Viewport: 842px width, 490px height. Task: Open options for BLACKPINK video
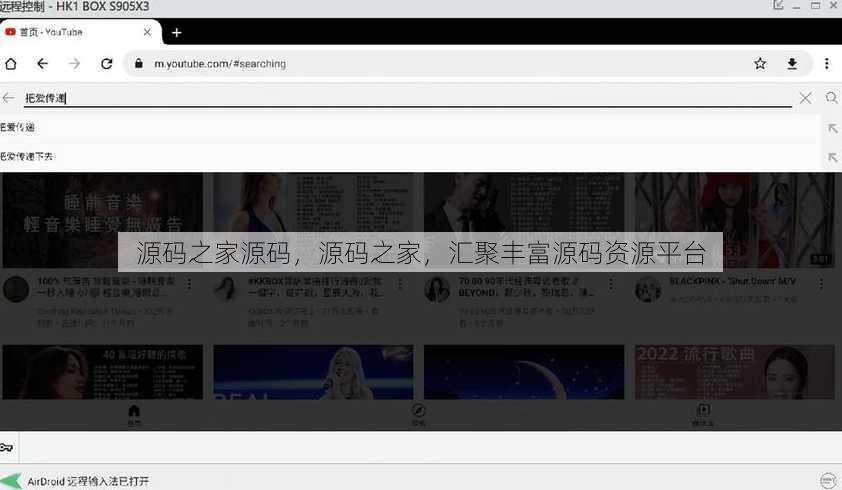coord(821,284)
